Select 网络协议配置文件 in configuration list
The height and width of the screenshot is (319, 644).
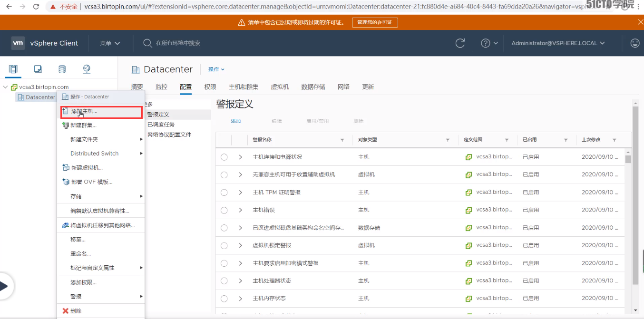click(x=169, y=135)
